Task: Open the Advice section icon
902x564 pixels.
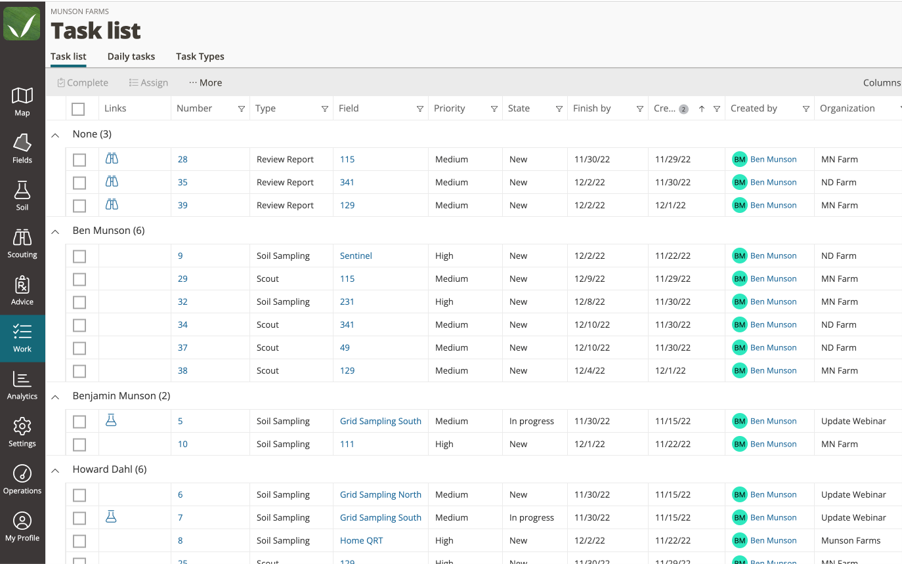Action: (22, 290)
